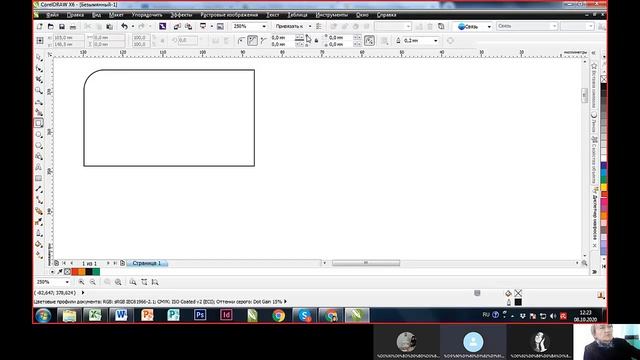Viewport: 640px width, 360px height.
Task: Enable the chamfered corner type
Action: [x=264, y=40]
